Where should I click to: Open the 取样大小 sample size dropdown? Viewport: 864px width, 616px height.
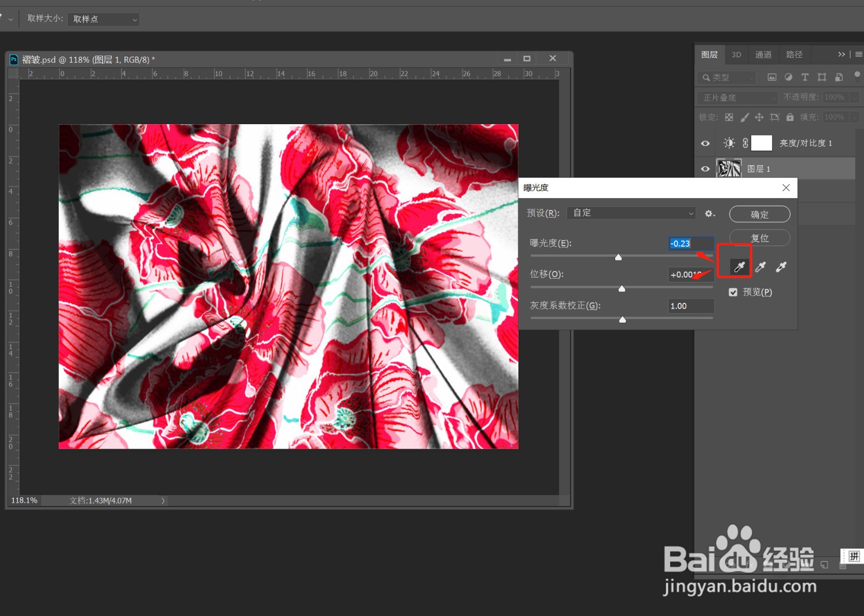(104, 19)
